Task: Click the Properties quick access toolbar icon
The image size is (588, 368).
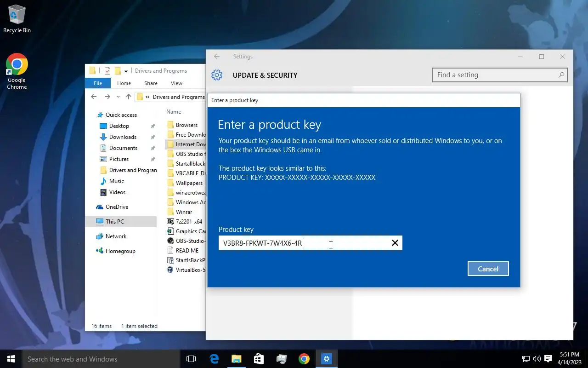Action: tap(107, 71)
